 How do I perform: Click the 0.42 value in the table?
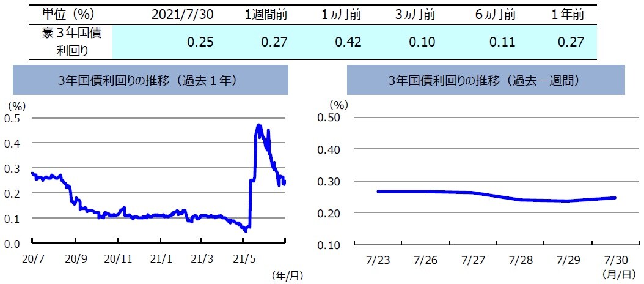click(351, 42)
